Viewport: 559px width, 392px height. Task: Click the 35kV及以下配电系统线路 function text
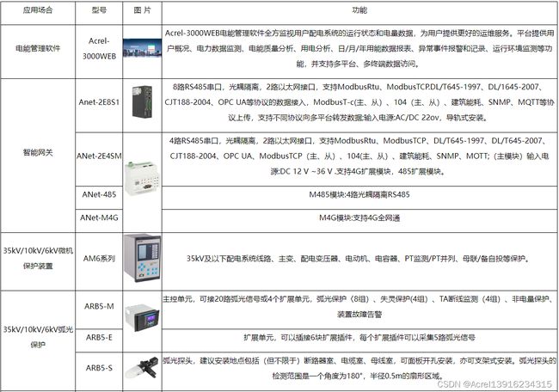pyautogui.click(x=359, y=259)
